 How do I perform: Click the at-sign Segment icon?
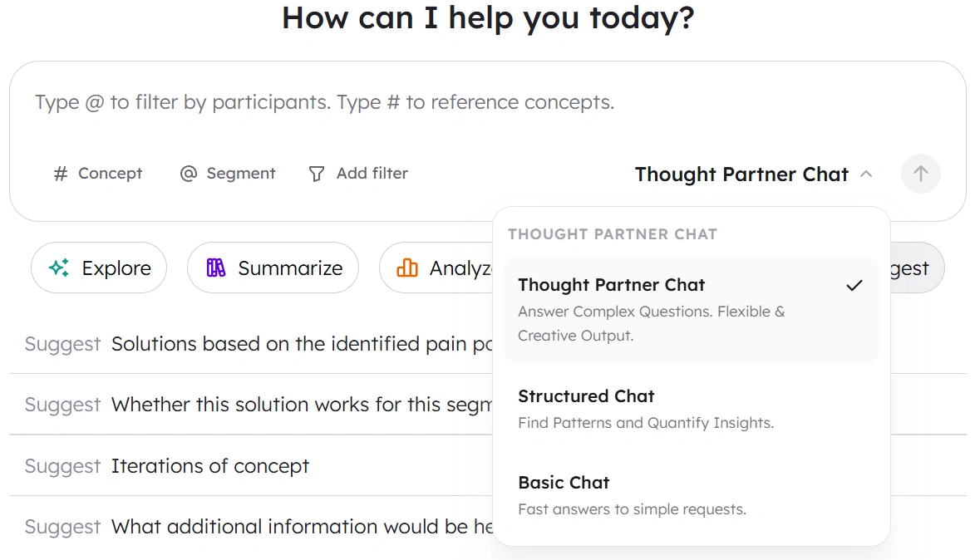click(189, 174)
